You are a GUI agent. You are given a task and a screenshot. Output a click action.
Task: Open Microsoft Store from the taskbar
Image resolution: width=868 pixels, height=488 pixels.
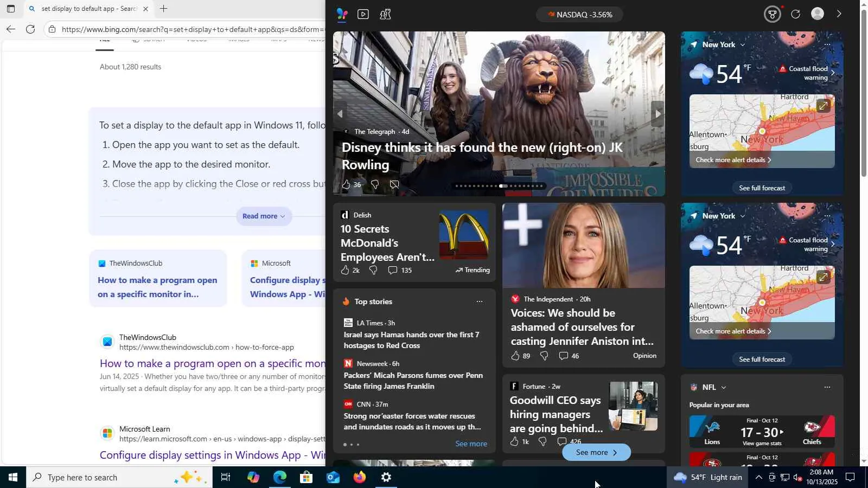pos(306,477)
